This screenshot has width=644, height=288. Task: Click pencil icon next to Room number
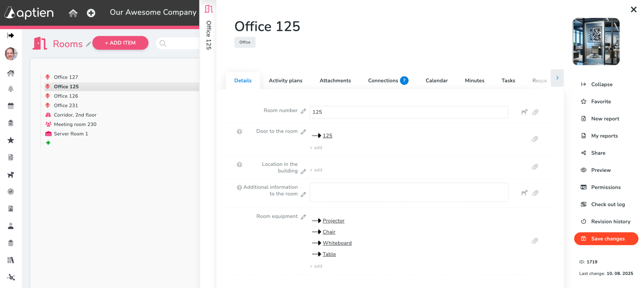(303, 111)
